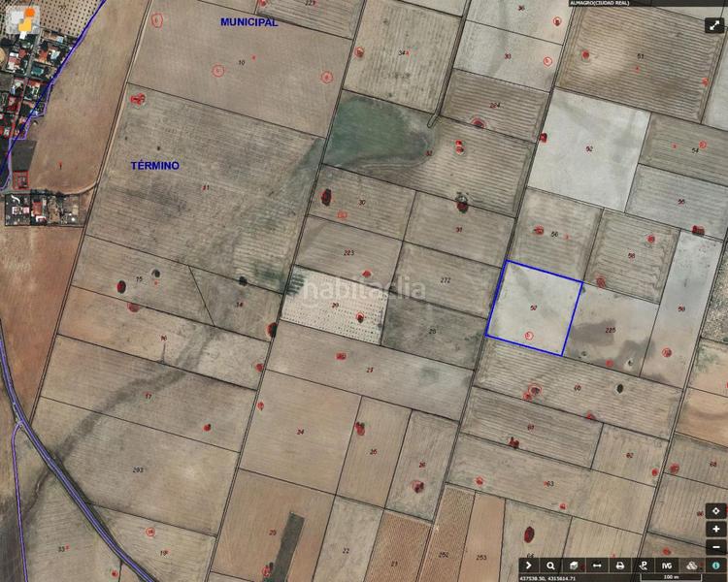728x582 pixels.
Task: Enter fullscreen with the expand arrows icon
Action: (x=712, y=26)
